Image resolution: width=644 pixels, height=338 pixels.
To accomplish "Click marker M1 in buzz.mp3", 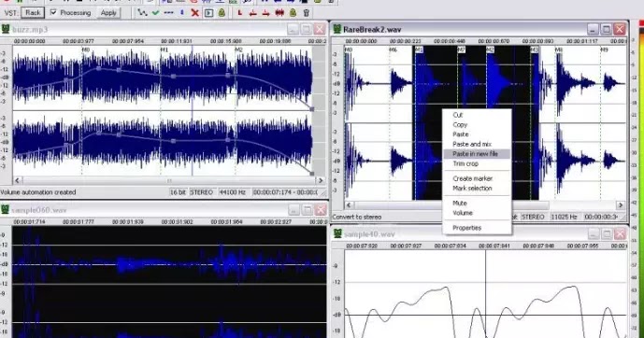I will pyautogui.click(x=164, y=49).
